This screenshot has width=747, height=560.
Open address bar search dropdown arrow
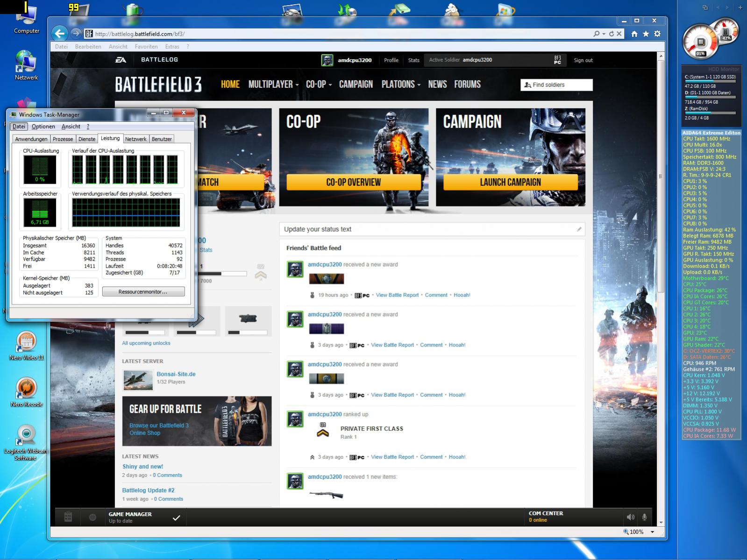click(x=604, y=34)
